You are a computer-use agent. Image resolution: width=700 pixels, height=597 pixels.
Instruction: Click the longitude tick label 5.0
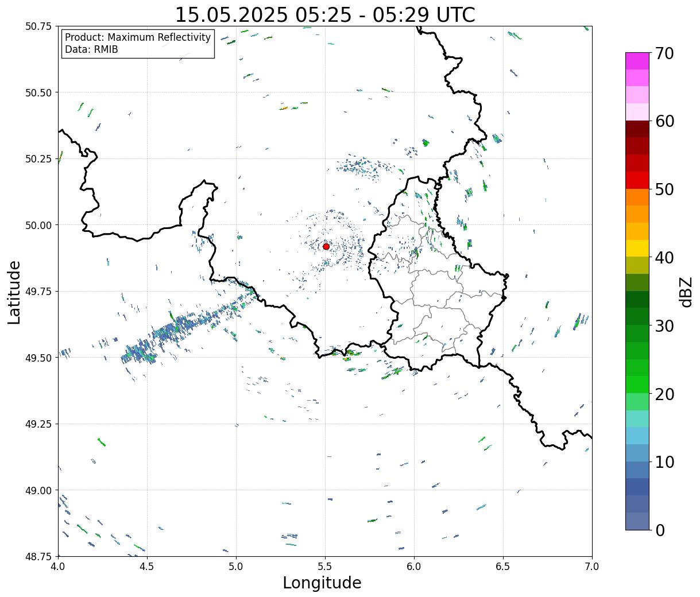[236, 567]
